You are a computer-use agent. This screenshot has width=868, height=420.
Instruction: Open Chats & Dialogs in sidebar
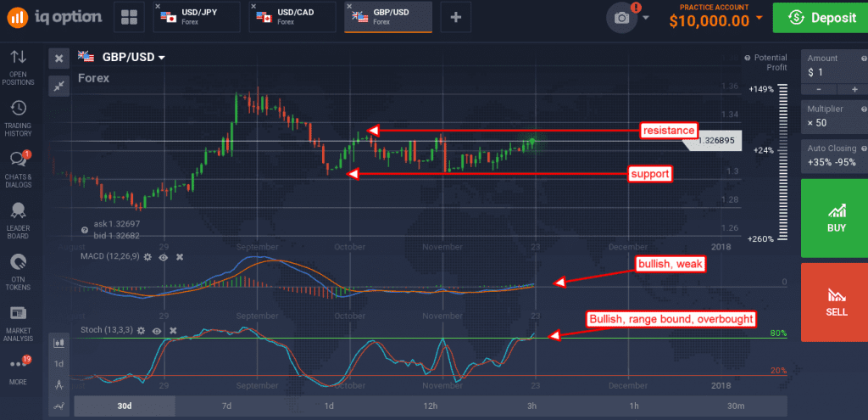19,170
